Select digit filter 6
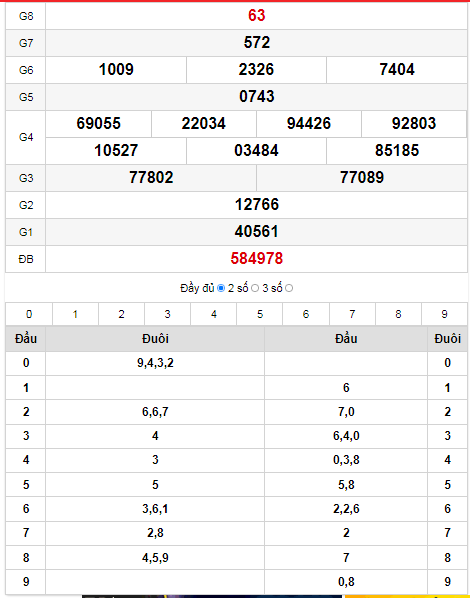This screenshot has height=598, width=470. 306,314
